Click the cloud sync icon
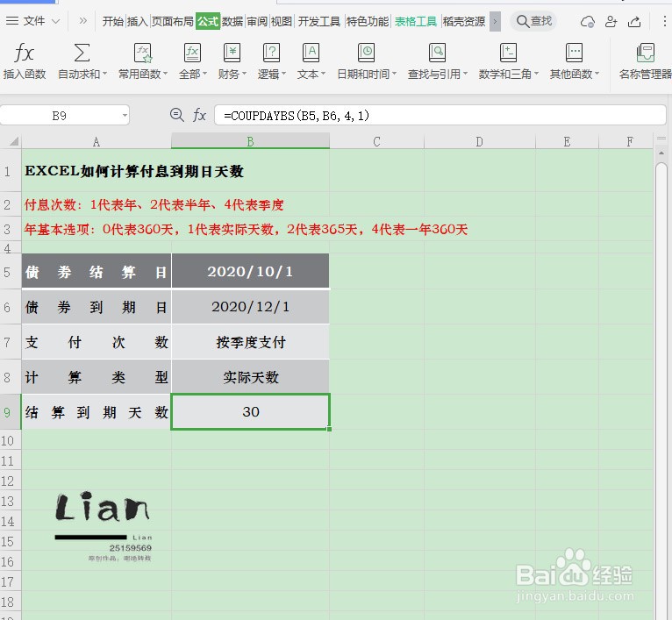The height and width of the screenshot is (620, 672). (588, 21)
